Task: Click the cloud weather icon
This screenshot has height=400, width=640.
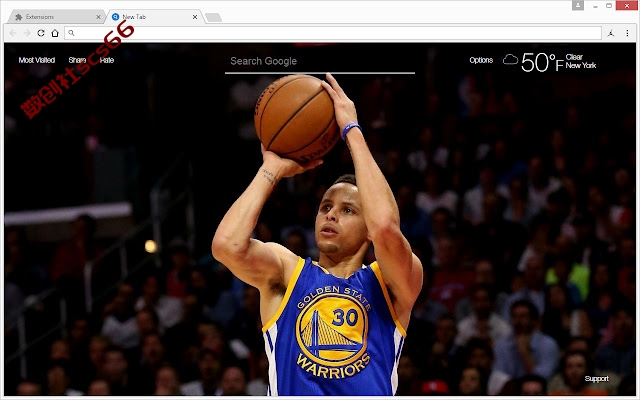Action: click(x=510, y=60)
